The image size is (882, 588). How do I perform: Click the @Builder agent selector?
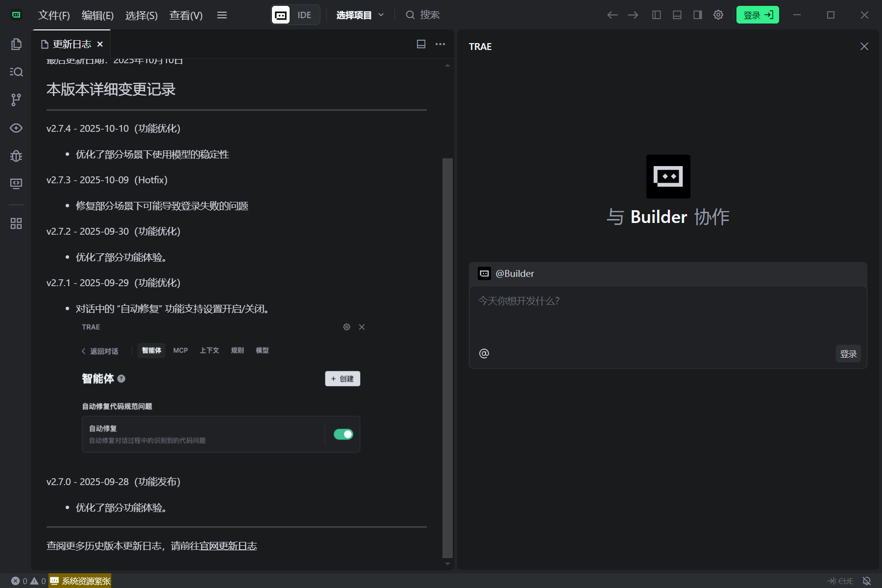pyautogui.click(x=506, y=273)
